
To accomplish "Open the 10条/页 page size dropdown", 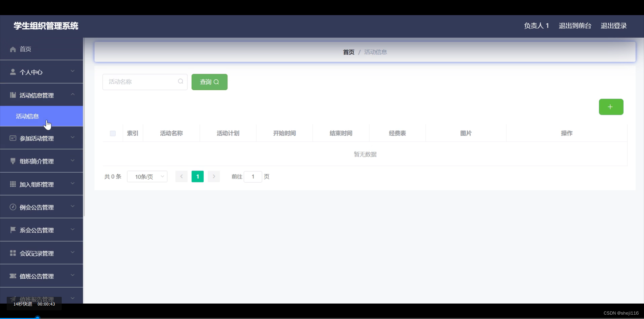I will coord(147,176).
